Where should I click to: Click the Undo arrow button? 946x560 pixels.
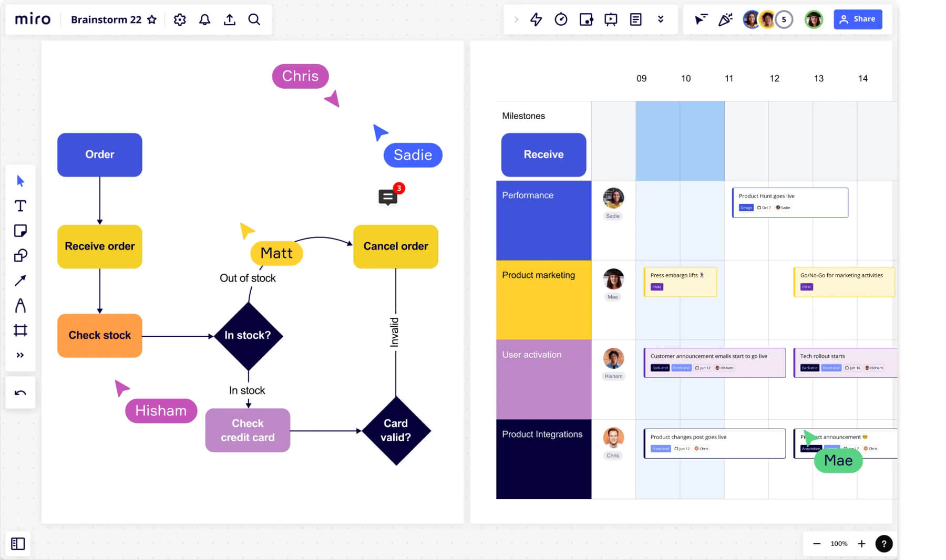[20, 392]
